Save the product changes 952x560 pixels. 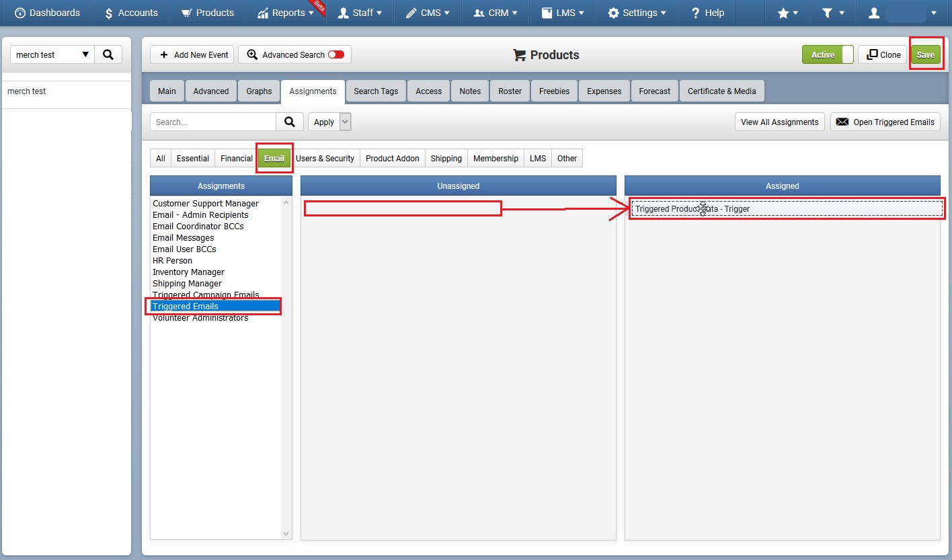[926, 55]
